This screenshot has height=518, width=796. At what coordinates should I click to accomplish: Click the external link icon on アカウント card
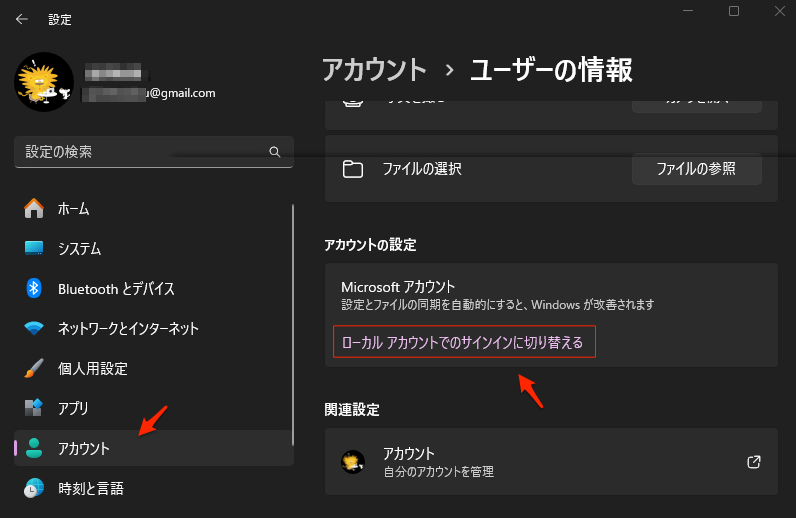coord(754,462)
